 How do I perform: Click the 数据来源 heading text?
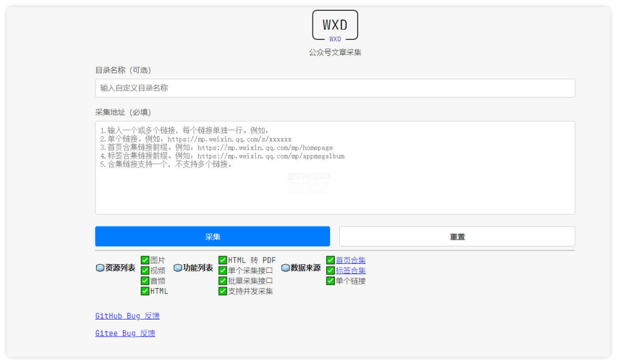point(306,268)
